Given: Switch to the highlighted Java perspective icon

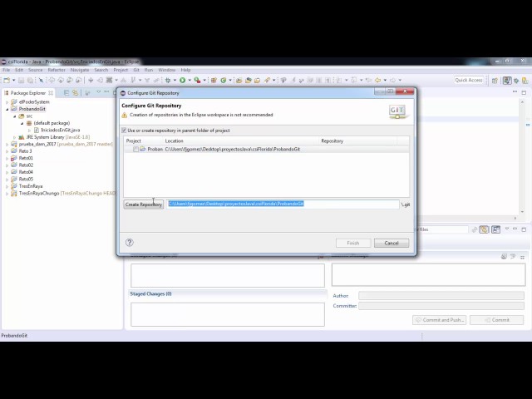Looking at the screenshot, I should pyautogui.click(x=507, y=81).
